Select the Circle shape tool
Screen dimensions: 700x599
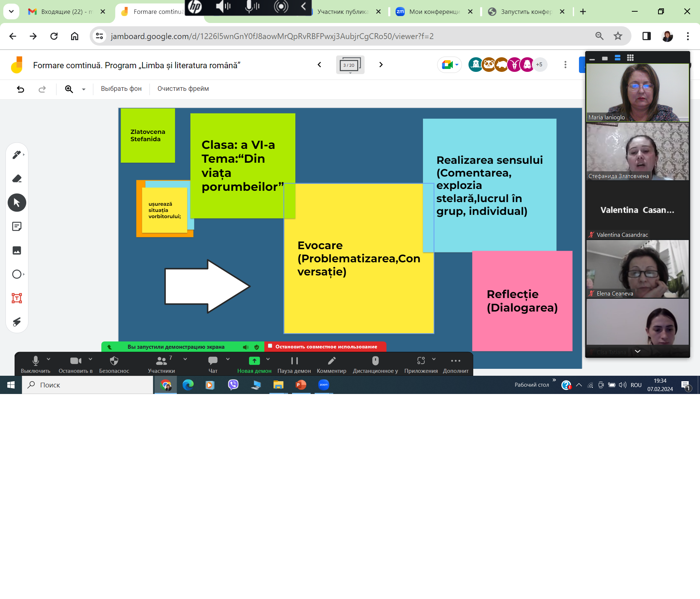[x=17, y=274]
